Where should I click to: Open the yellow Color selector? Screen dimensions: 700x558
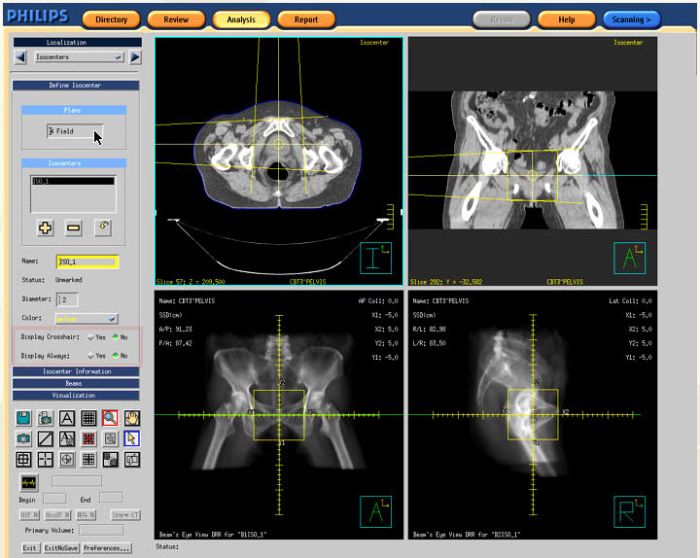coord(86,318)
